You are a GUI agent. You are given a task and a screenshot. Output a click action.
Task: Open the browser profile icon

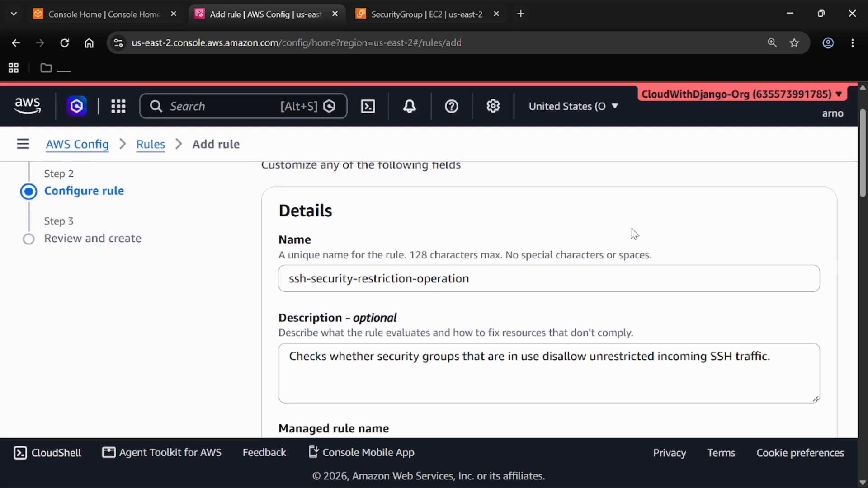pos(828,43)
